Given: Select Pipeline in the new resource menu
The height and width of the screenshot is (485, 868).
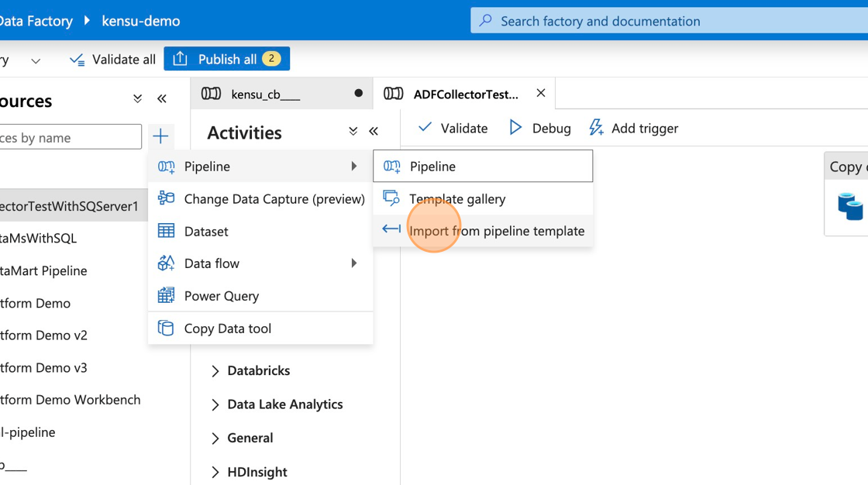Looking at the screenshot, I should 260,166.
